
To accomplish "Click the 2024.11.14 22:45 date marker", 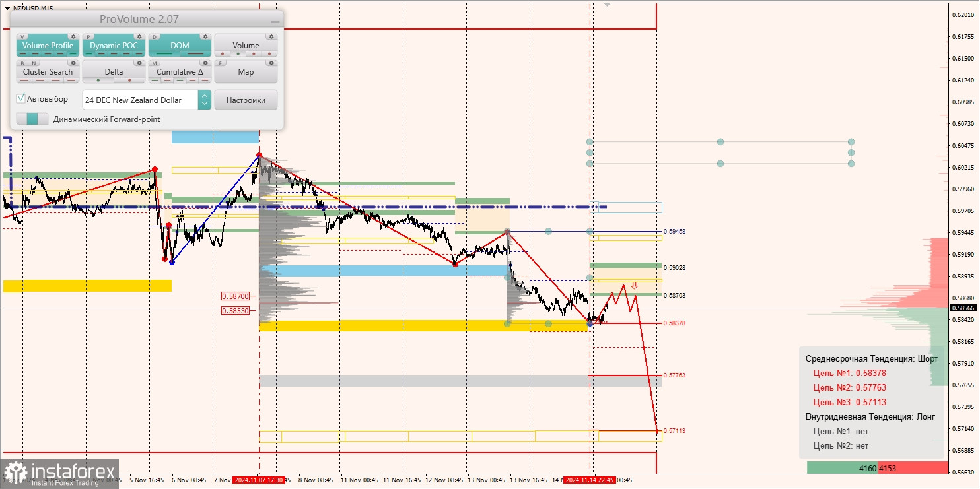I will pos(589,480).
